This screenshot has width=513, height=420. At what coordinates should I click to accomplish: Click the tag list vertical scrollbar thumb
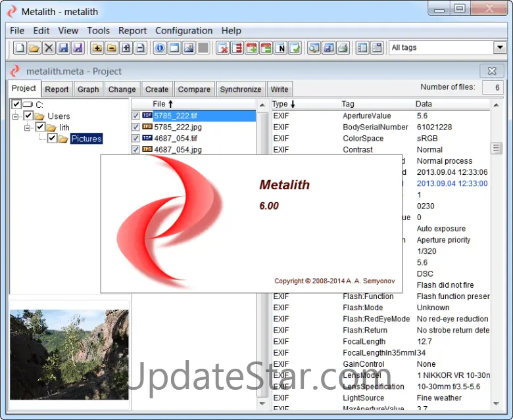click(x=497, y=149)
